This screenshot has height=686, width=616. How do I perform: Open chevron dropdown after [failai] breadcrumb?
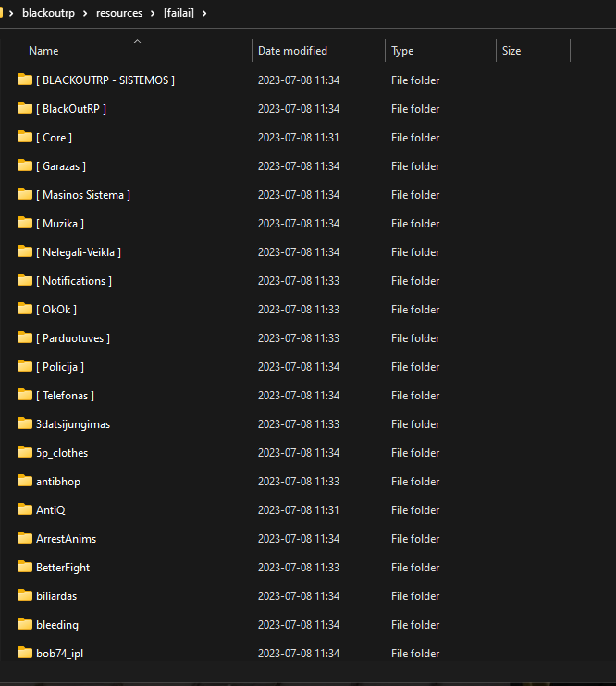coord(204,13)
